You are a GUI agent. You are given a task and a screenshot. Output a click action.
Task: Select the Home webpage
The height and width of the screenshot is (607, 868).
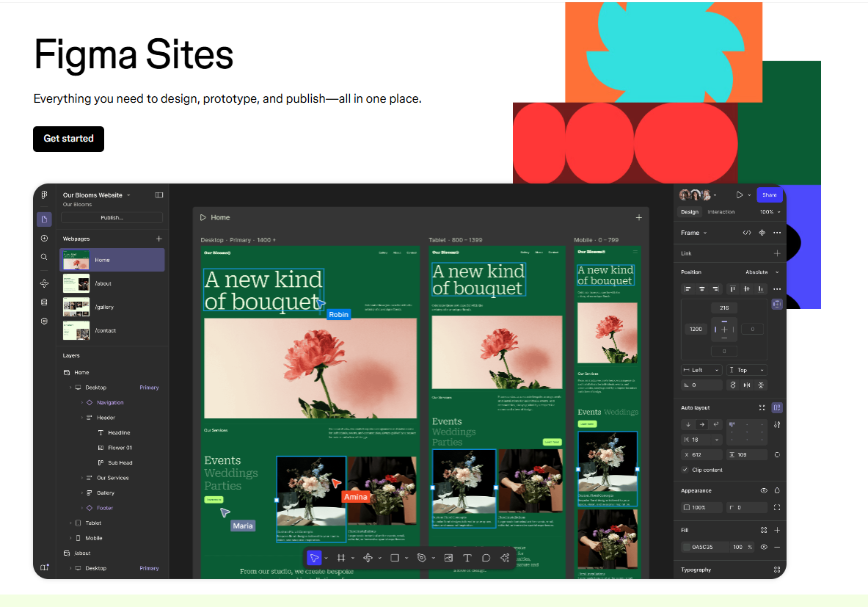[x=112, y=260]
